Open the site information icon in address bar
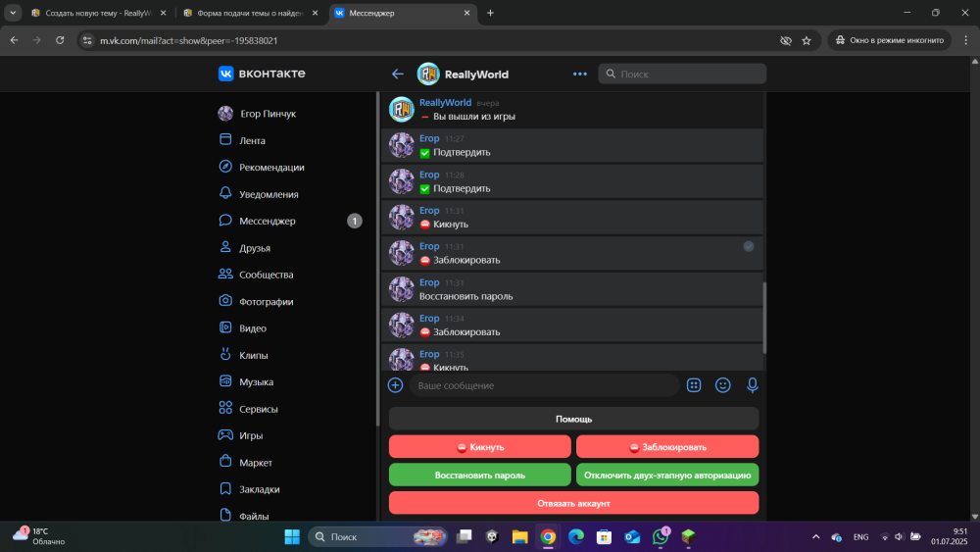Viewport: 980px width, 552px height. pos(87,40)
